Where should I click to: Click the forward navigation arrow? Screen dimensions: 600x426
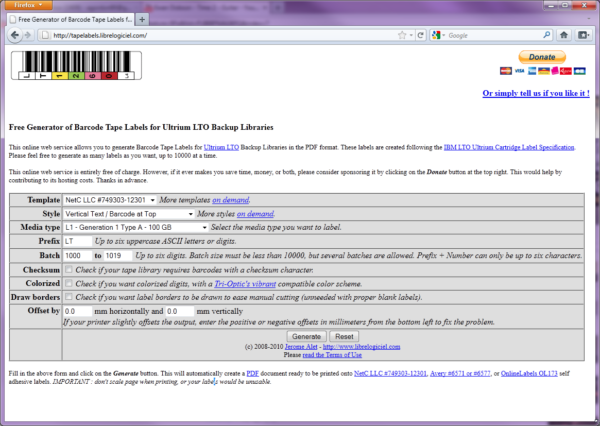point(28,35)
